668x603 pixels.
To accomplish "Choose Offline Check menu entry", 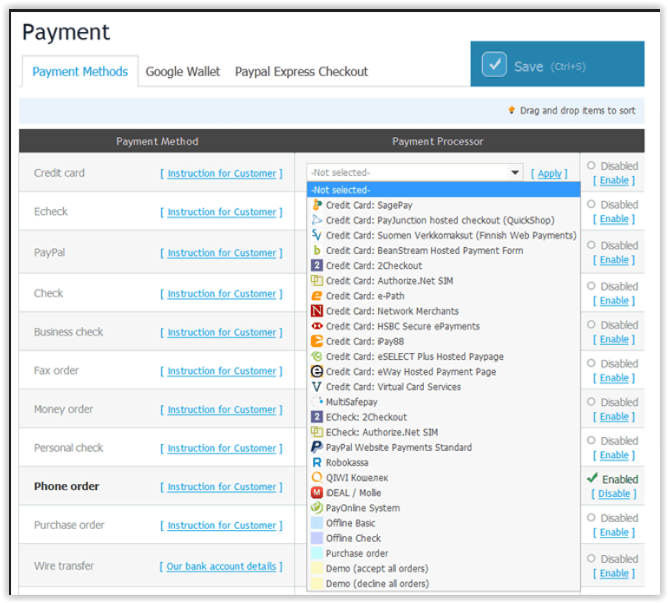I will (x=443, y=538).
